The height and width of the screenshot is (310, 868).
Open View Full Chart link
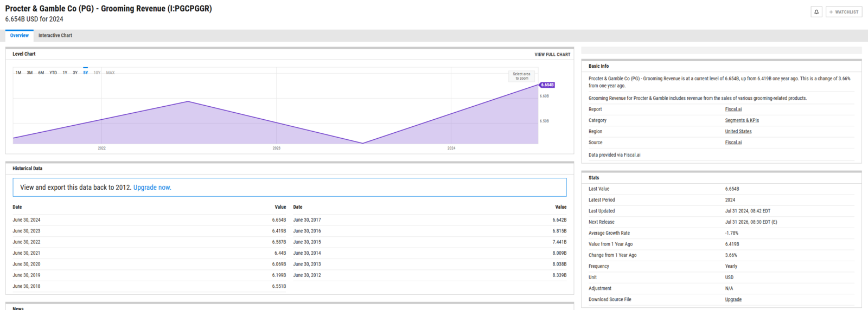click(x=552, y=55)
